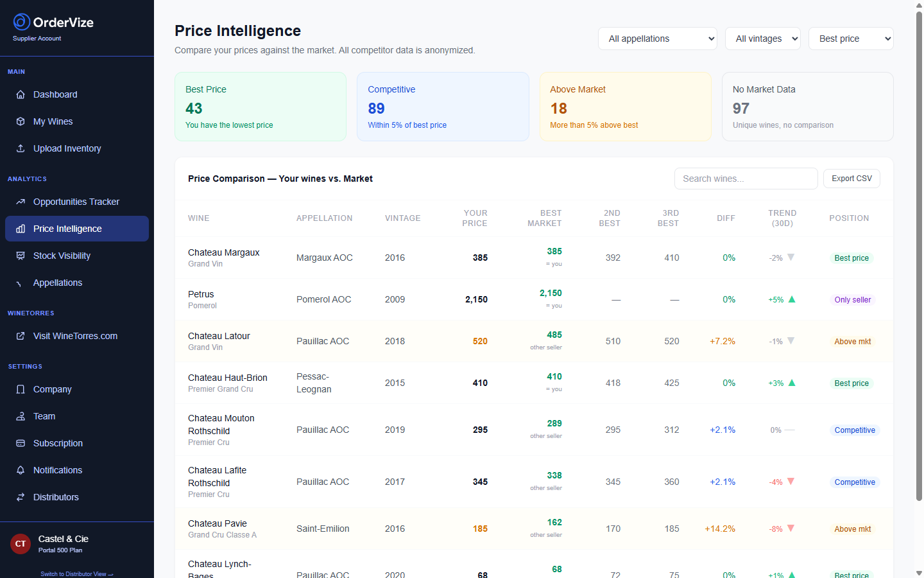This screenshot has width=924, height=578.
Task: Click the down trend arrow in Chateau Latour row
Action: pos(791,341)
